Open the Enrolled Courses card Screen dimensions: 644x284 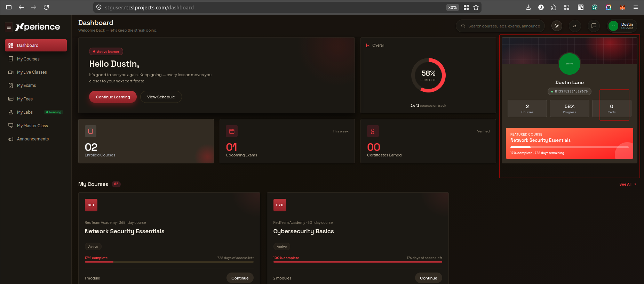click(146, 141)
